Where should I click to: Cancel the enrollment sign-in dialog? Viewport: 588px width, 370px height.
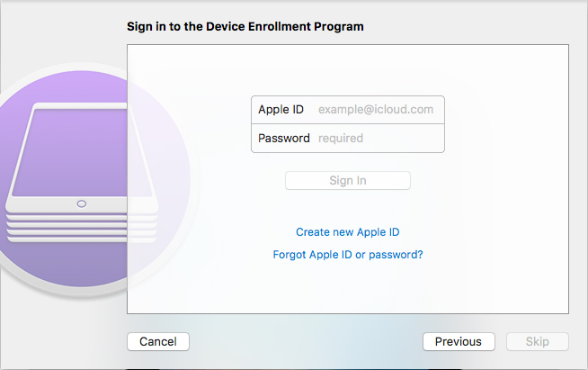(158, 342)
